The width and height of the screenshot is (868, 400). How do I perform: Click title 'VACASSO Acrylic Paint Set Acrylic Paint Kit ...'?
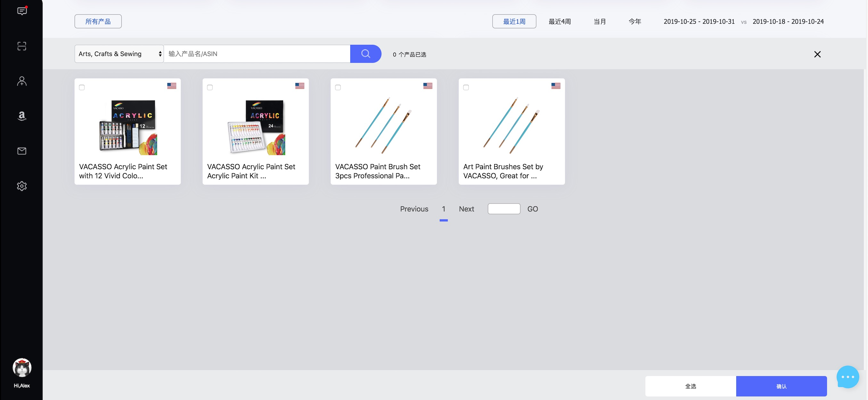251,171
